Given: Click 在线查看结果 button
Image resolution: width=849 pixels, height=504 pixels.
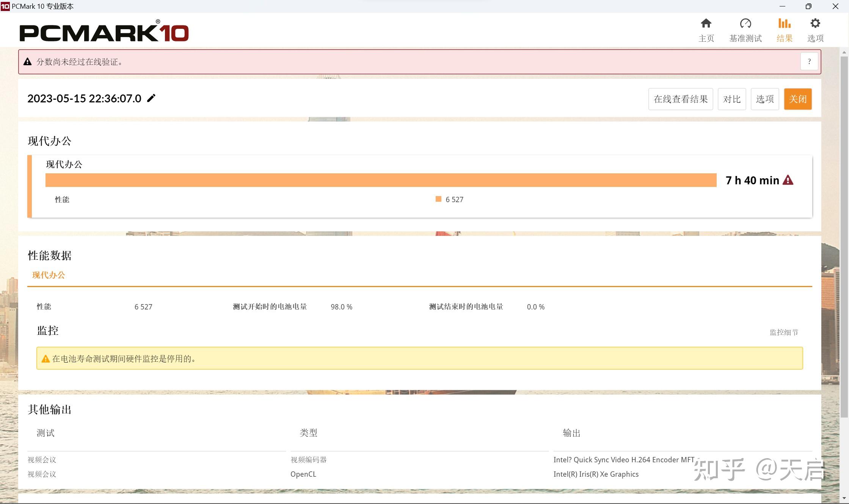Looking at the screenshot, I should (680, 99).
